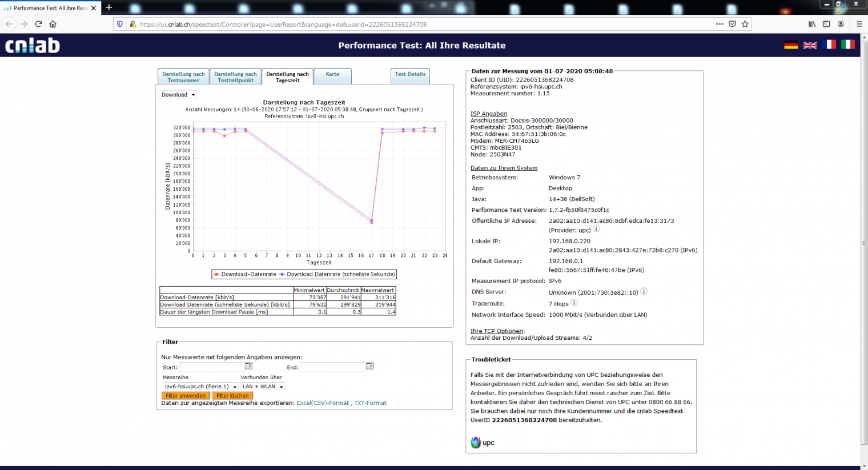Save page to Pocket

732,24
